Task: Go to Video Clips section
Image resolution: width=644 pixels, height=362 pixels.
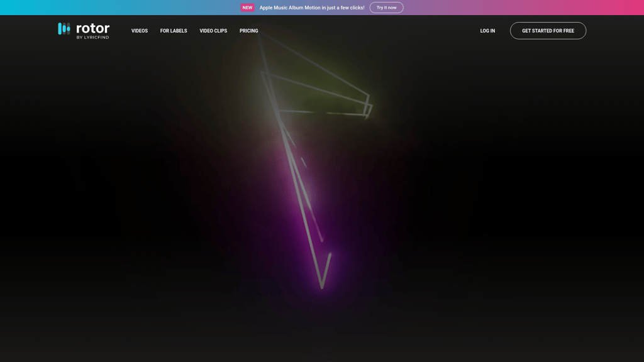Action: coord(213,31)
